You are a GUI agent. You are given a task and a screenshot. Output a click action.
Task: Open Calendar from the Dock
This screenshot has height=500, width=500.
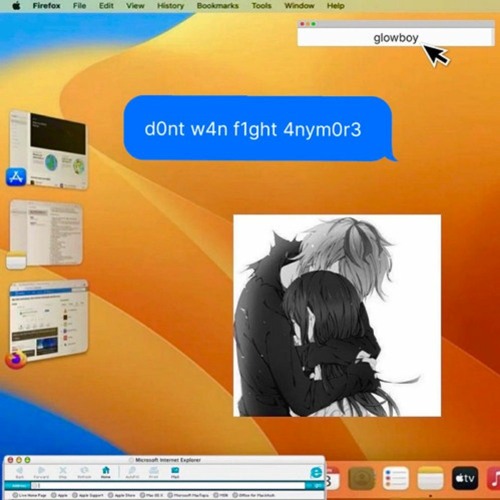coord(332,478)
